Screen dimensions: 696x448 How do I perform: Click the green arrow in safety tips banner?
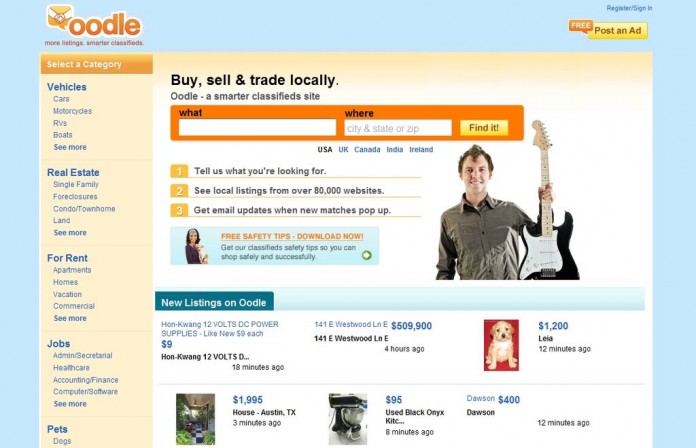367,255
